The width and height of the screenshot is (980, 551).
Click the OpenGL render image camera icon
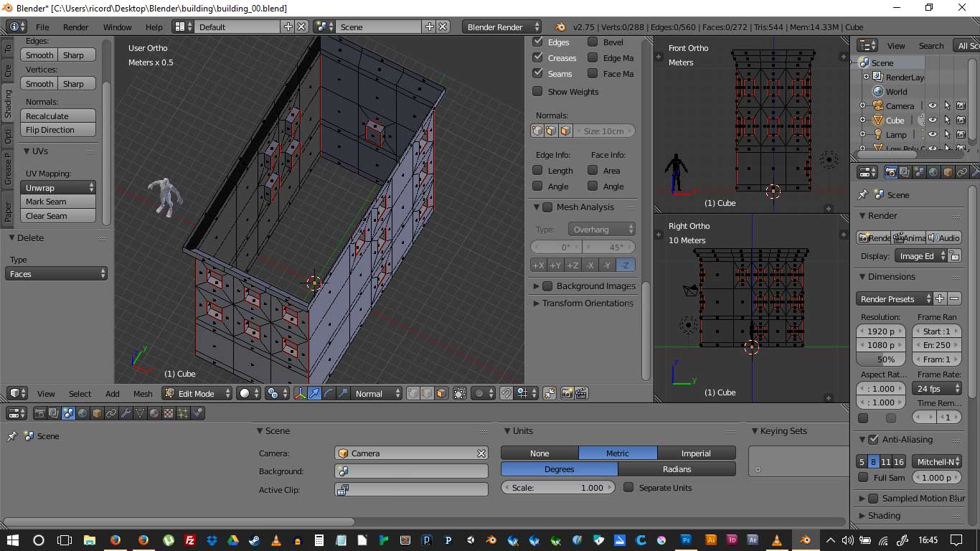(567, 393)
